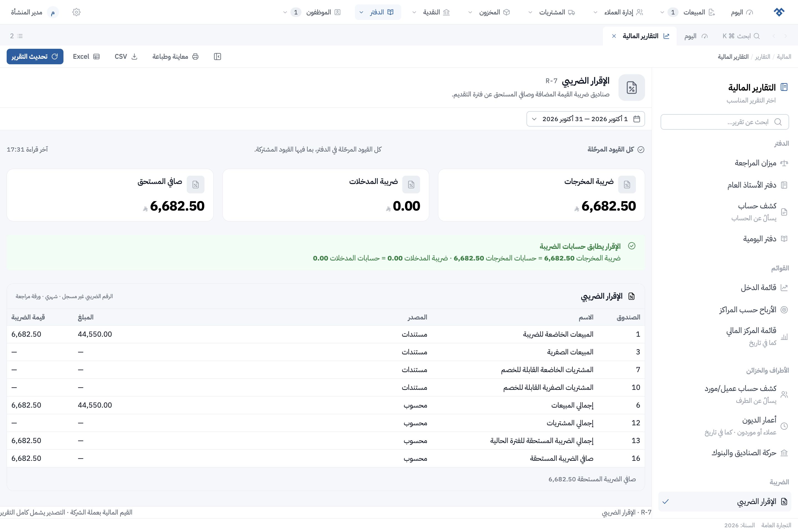Screen dimensions: 798x532
Task: Click the المصدر column header
Action: (x=417, y=317)
